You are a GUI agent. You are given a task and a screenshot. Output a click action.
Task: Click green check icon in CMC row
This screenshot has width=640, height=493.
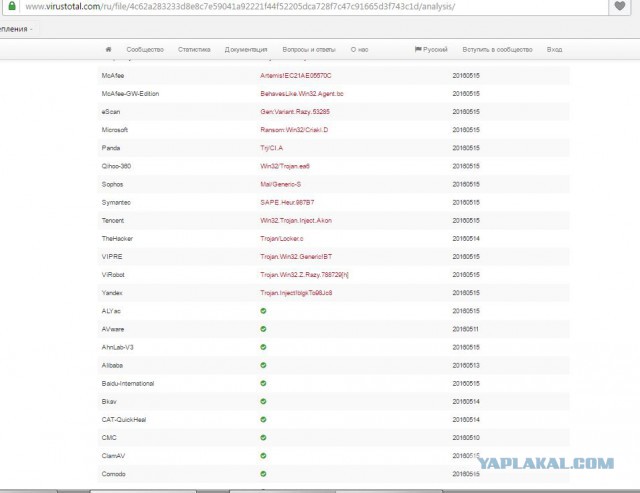[263, 437]
